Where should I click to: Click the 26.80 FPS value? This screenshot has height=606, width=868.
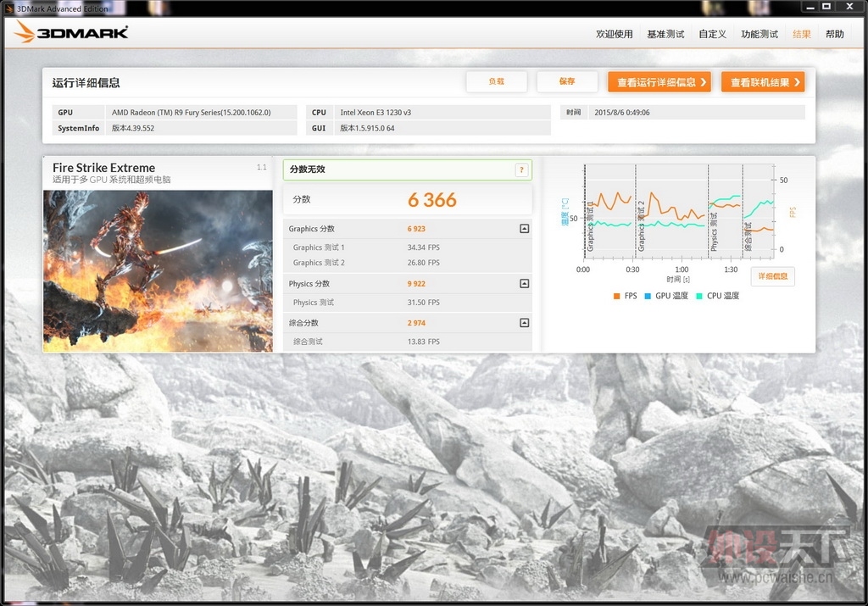click(x=424, y=263)
